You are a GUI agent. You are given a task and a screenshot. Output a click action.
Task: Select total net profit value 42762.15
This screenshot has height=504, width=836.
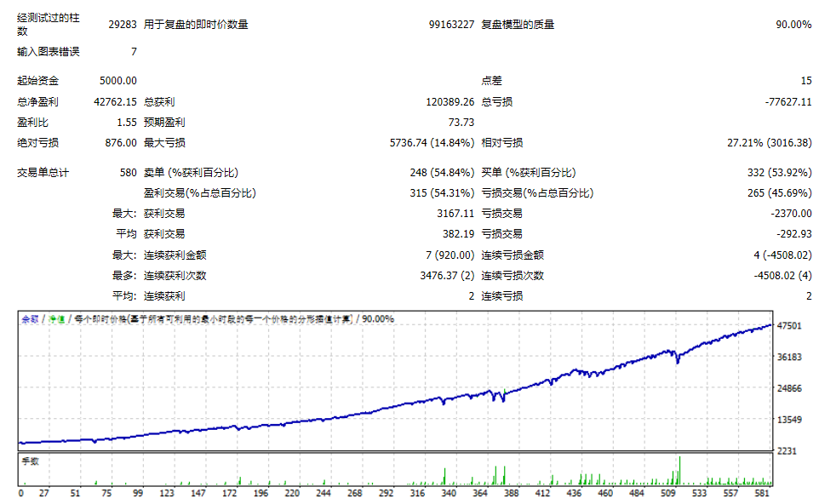[115, 102]
